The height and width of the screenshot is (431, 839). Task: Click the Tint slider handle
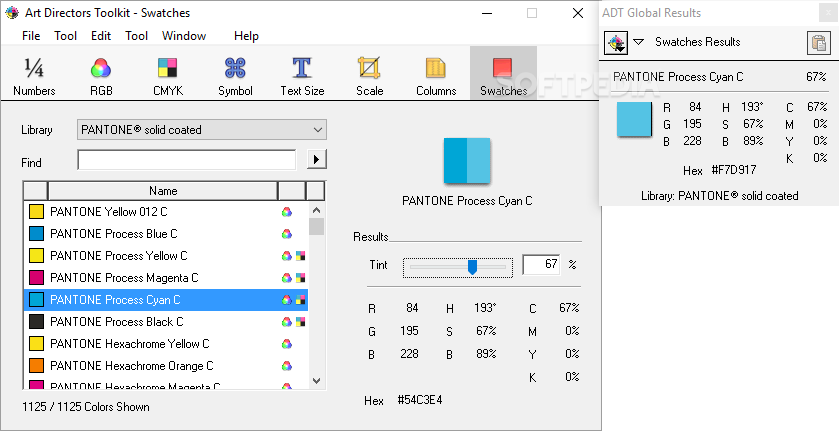(472, 267)
